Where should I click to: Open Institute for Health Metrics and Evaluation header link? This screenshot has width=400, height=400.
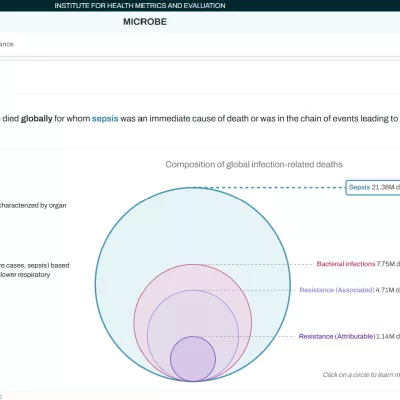pyautogui.click(x=140, y=6)
